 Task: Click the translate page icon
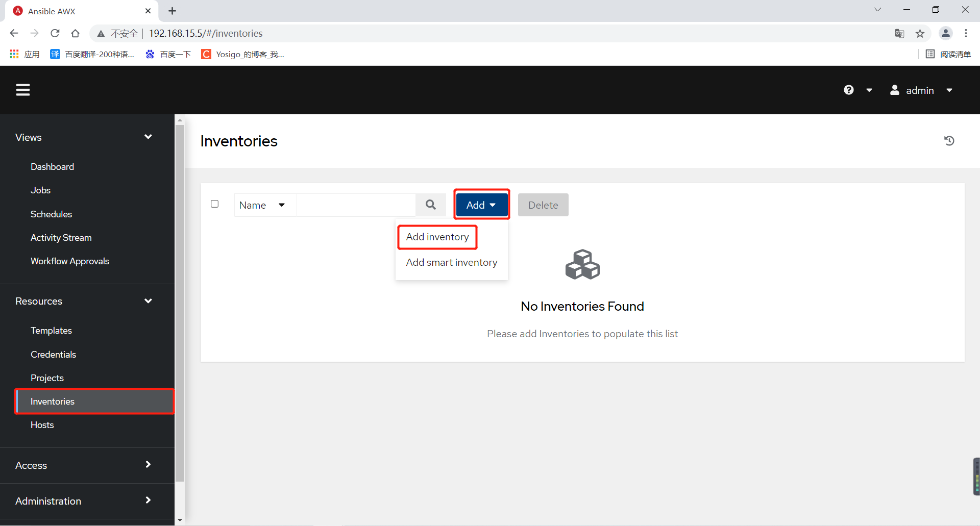tap(899, 33)
